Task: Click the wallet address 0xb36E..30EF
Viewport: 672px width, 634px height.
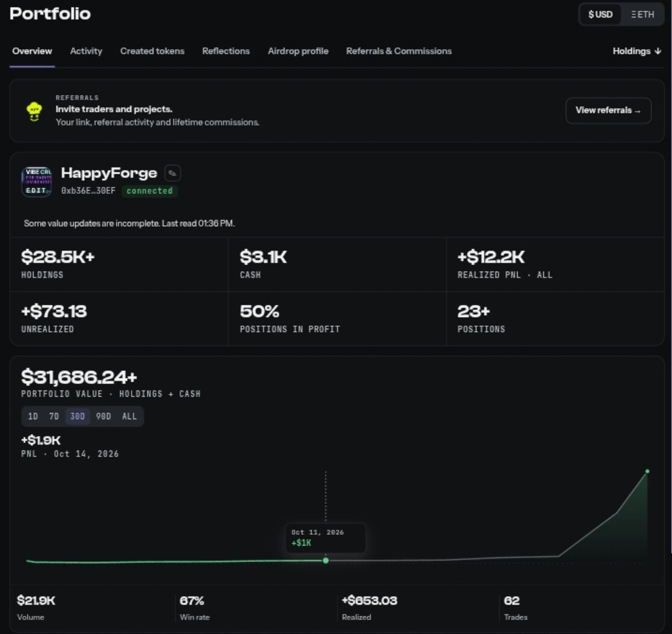Action: 88,191
